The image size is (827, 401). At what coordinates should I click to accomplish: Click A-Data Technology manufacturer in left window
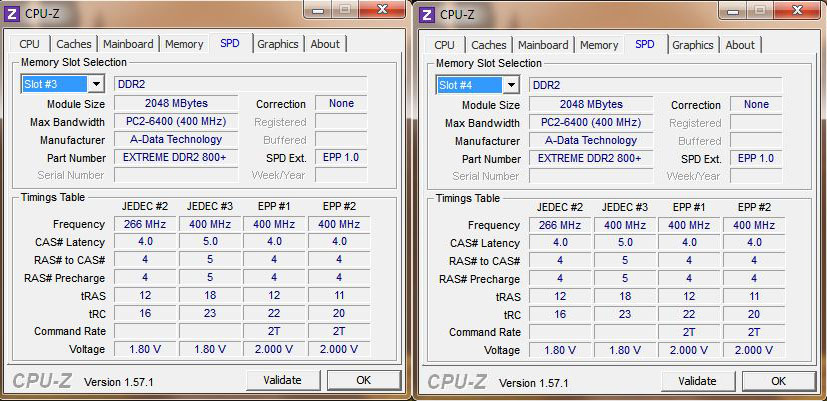(176, 139)
